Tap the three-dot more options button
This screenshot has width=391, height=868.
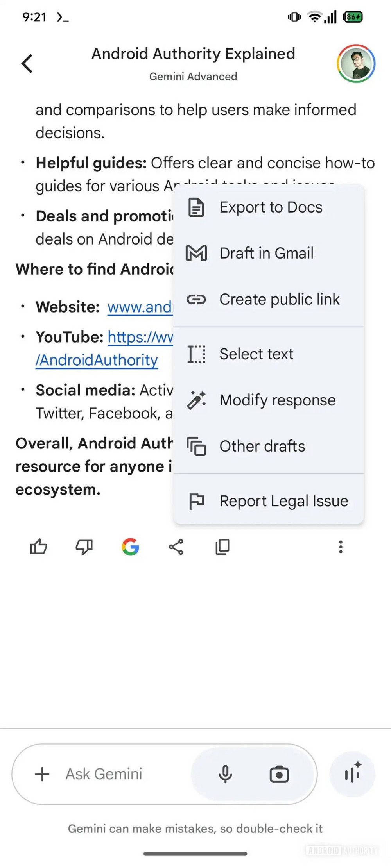pos(341,547)
